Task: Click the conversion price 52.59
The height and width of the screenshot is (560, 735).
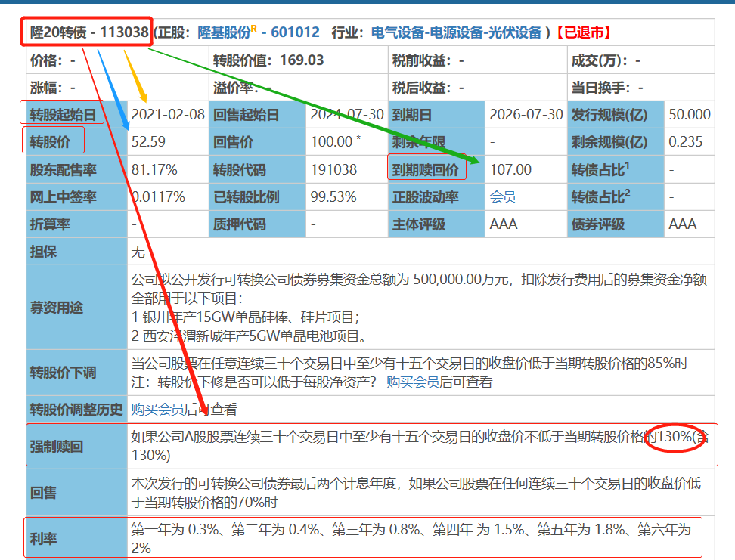Action: tap(148, 141)
